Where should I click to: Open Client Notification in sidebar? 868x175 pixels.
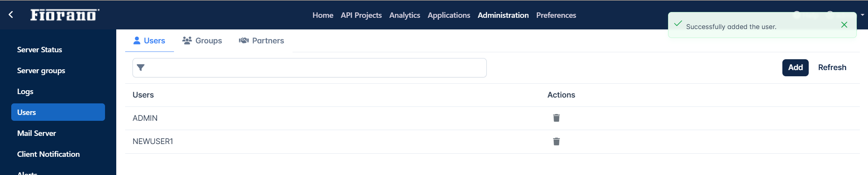(x=48, y=154)
